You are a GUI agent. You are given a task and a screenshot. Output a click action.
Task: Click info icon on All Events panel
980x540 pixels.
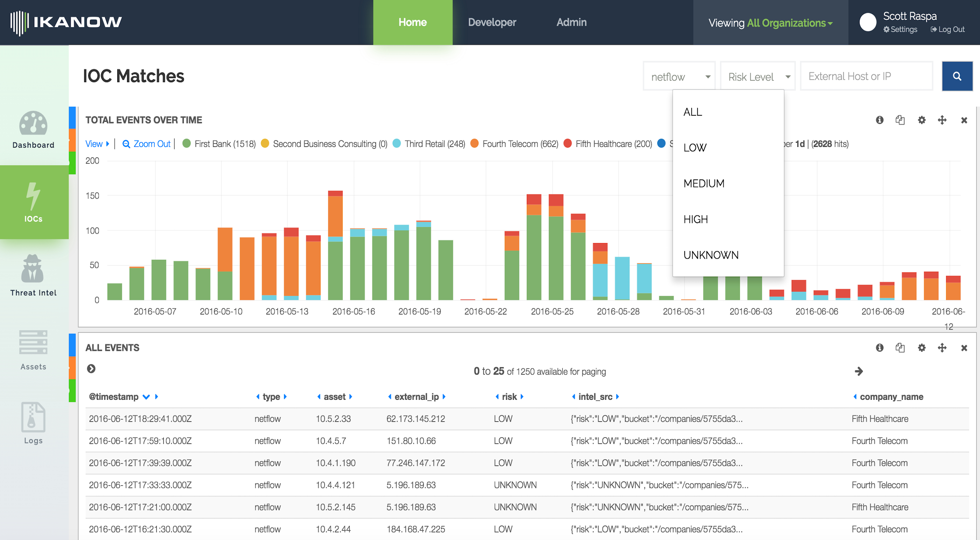[879, 348]
